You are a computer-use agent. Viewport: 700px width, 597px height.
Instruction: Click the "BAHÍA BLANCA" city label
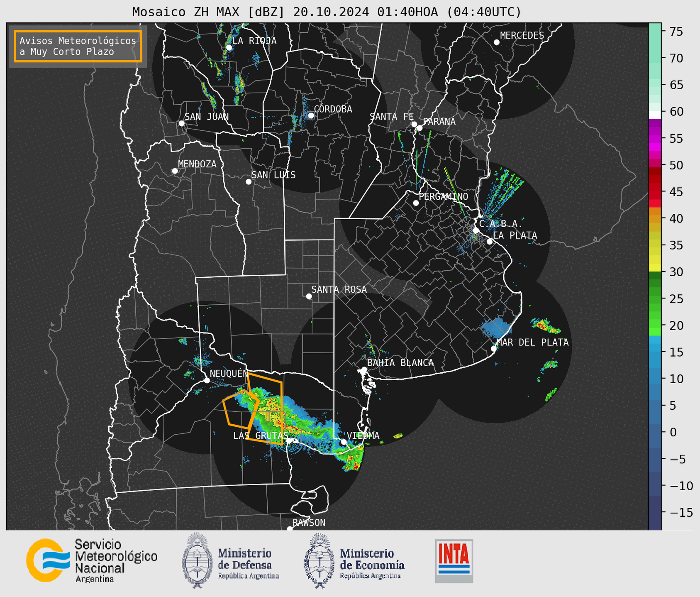coord(400,363)
